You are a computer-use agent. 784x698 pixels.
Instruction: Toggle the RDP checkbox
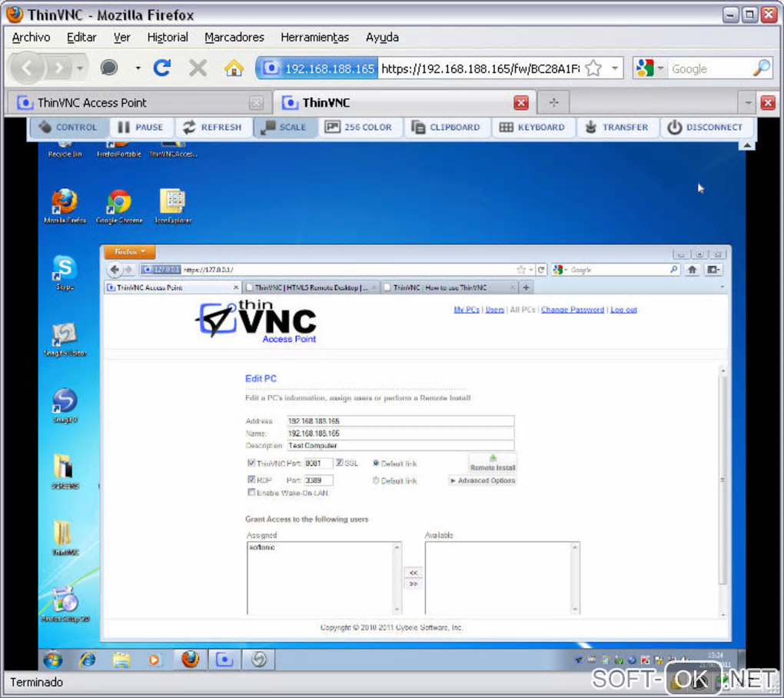[251, 480]
